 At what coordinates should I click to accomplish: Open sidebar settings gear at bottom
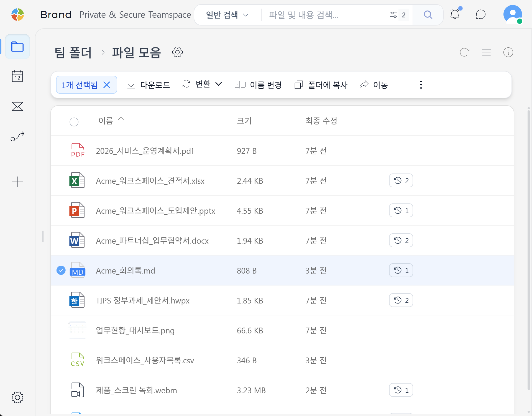tap(17, 397)
